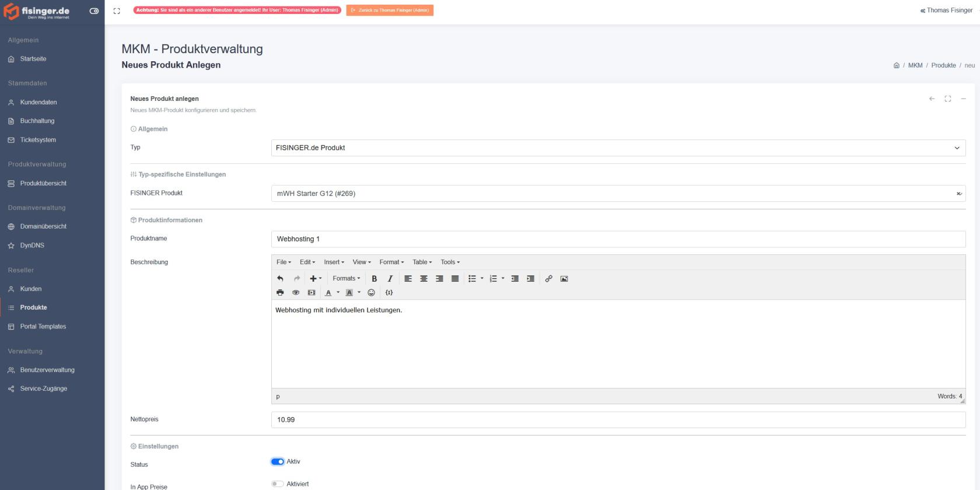Insert a bullet list in the description

[472, 279]
